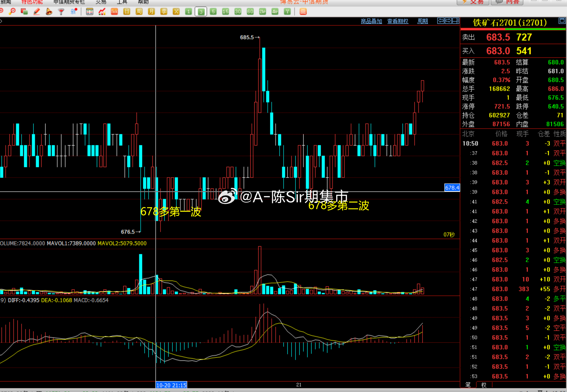Switch to 2hr chart period
This screenshot has width=567, height=392.
coord(263,11)
